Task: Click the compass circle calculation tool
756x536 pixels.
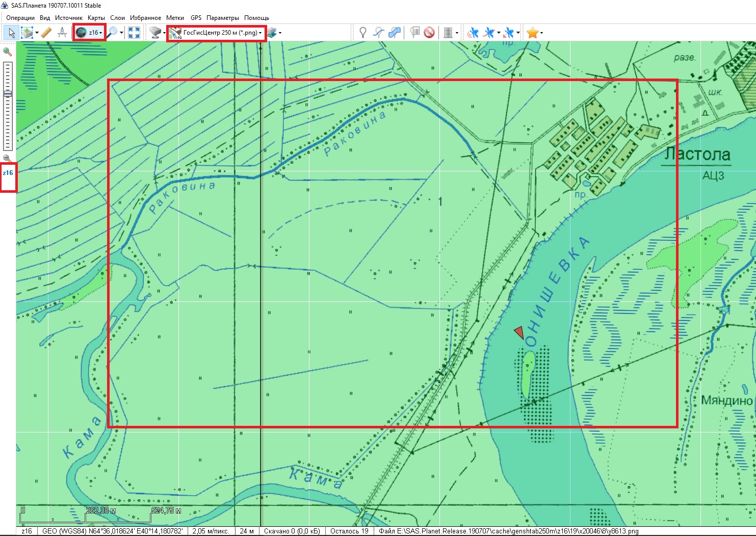Action: pos(62,33)
